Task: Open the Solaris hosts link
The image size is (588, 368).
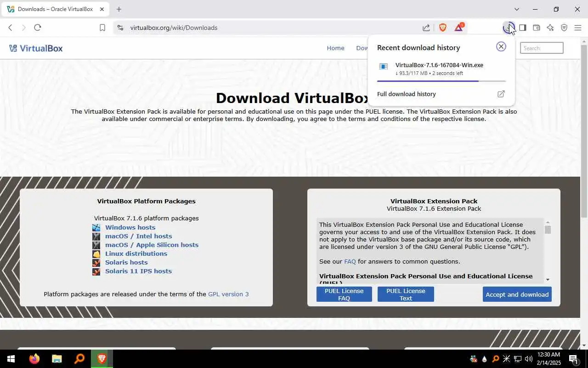Action: coord(126,262)
